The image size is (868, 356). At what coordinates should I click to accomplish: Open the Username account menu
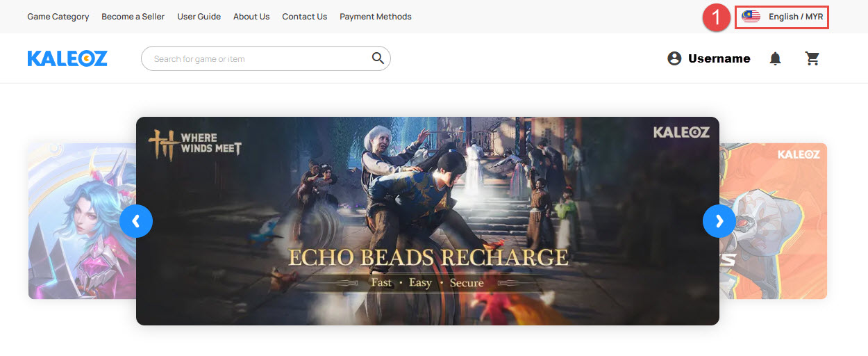[x=719, y=59]
